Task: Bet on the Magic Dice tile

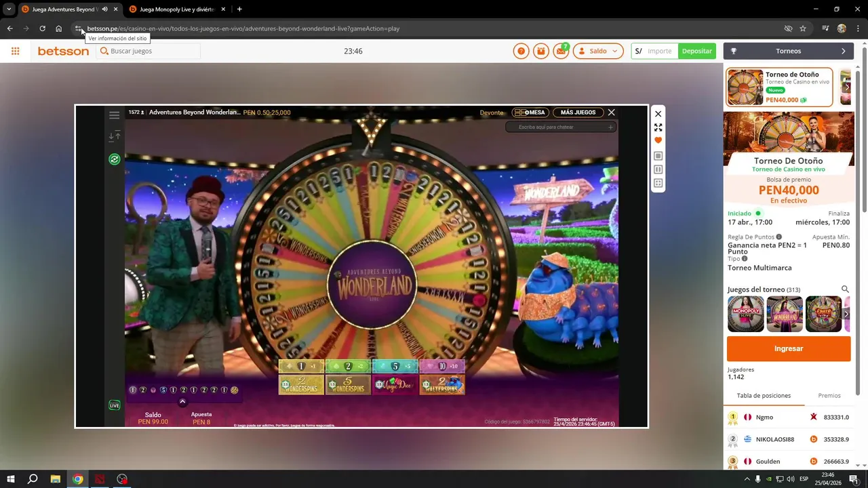Action: coord(395,385)
